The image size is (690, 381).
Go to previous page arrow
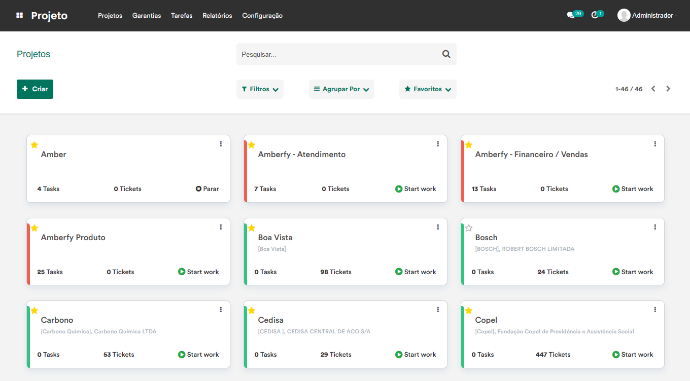click(x=653, y=89)
